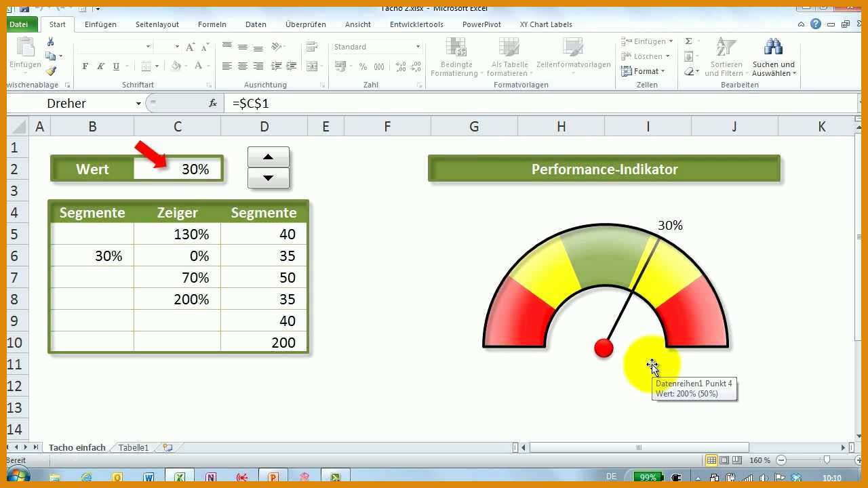
Task: Open the Format dropdown in Zellen
Action: 644,71
